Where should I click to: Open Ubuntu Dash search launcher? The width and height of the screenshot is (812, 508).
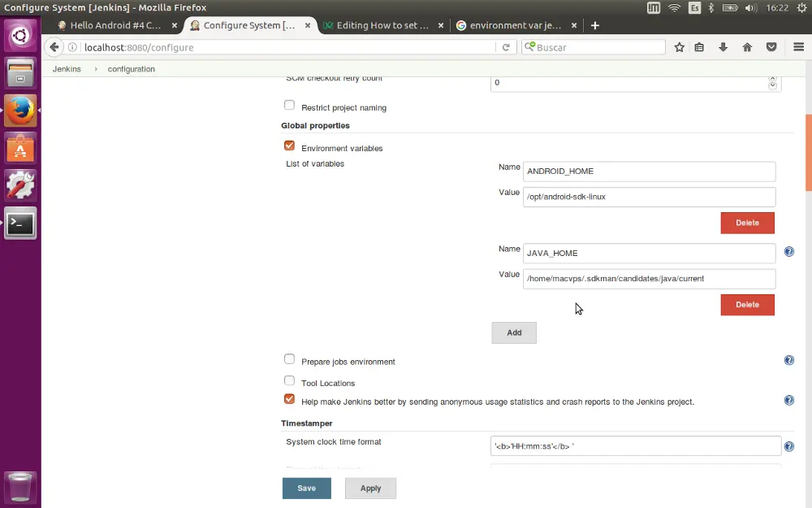coord(20,35)
